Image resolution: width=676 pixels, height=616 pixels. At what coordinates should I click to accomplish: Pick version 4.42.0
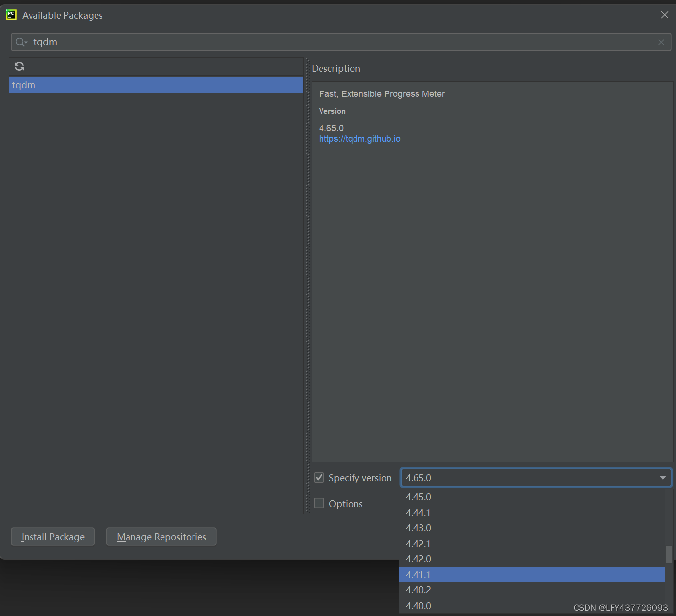(x=532, y=559)
